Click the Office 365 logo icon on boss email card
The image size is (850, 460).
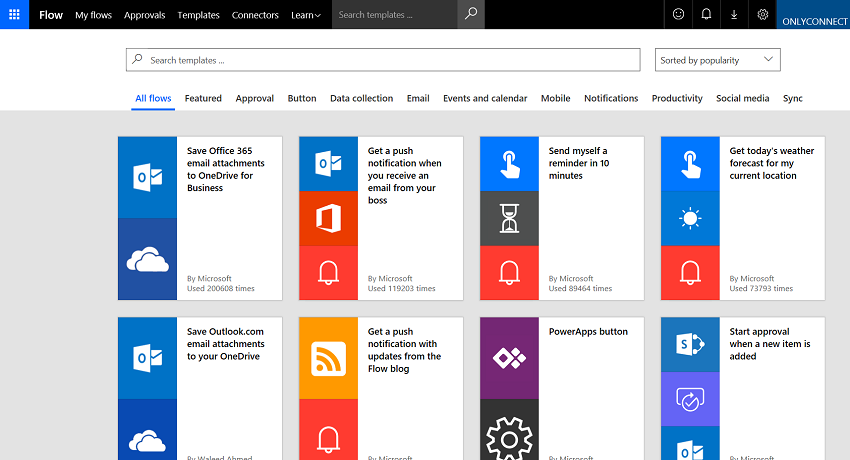329,218
